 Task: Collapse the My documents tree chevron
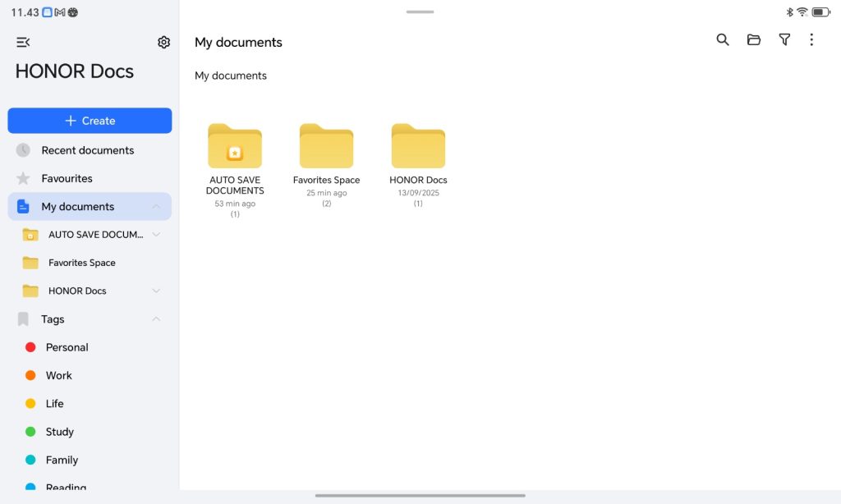coord(156,207)
